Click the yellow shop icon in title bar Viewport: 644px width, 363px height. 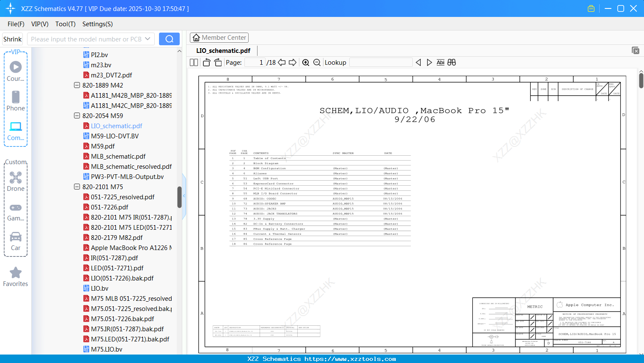(591, 8)
